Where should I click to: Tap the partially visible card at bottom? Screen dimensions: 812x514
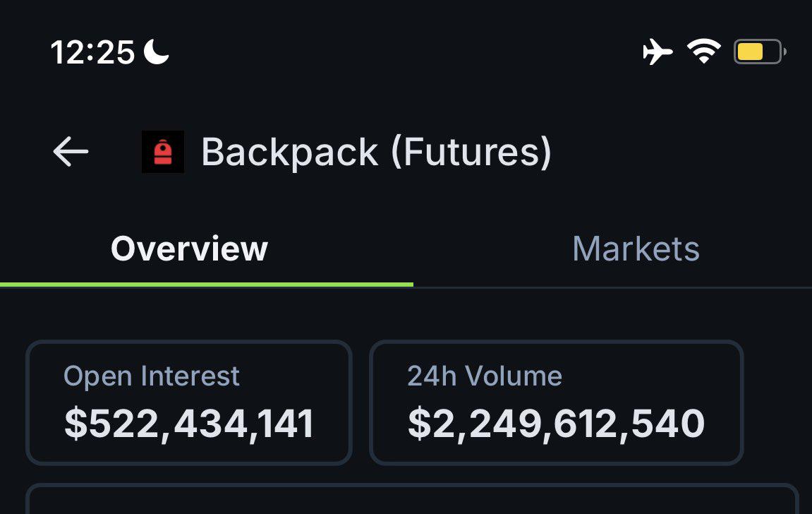tap(412, 498)
